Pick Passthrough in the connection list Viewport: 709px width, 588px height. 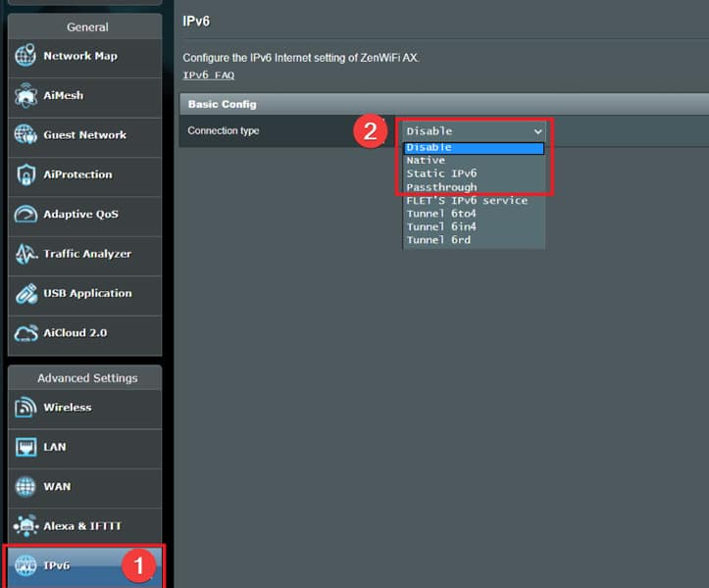click(441, 187)
